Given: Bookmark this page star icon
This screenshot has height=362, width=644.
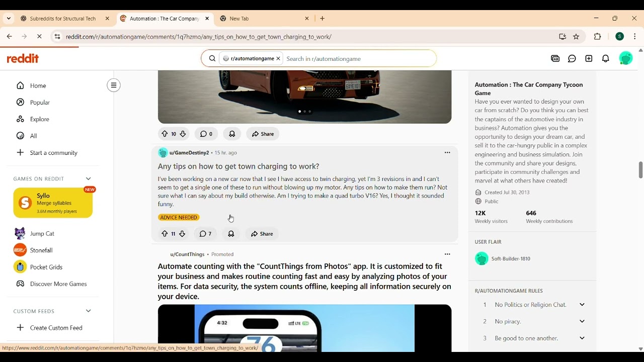Looking at the screenshot, I should coord(577,37).
